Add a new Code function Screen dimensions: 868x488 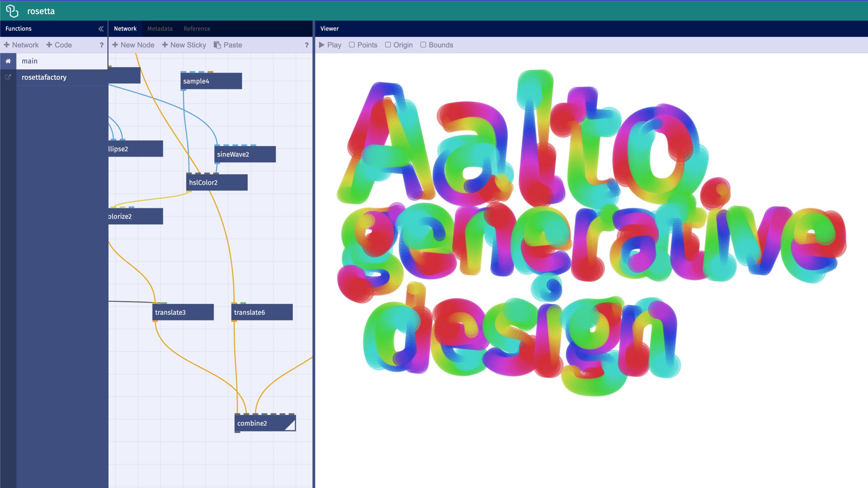pos(59,45)
